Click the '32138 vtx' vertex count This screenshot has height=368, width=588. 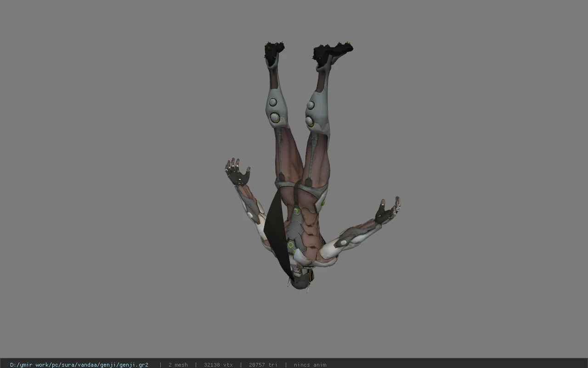(218, 365)
